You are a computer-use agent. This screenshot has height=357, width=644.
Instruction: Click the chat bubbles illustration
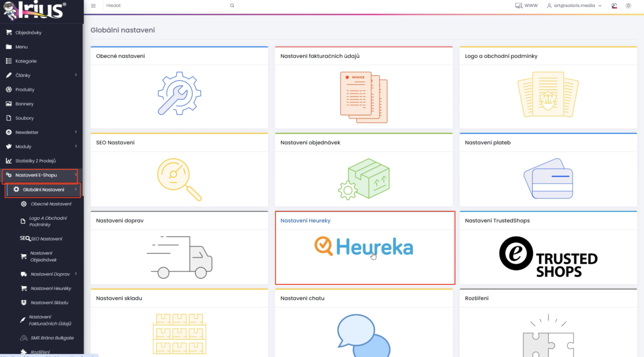(x=364, y=336)
